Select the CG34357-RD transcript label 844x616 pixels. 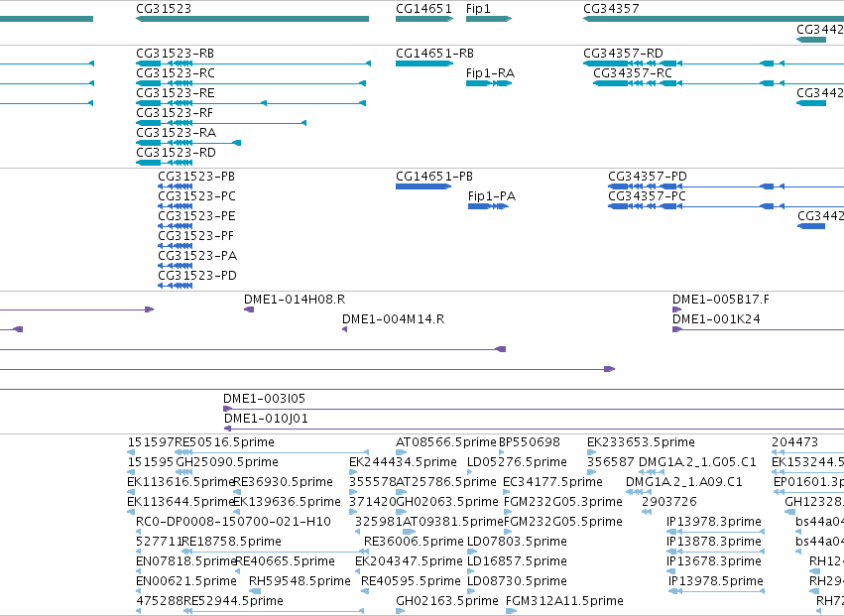tap(623, 54)
